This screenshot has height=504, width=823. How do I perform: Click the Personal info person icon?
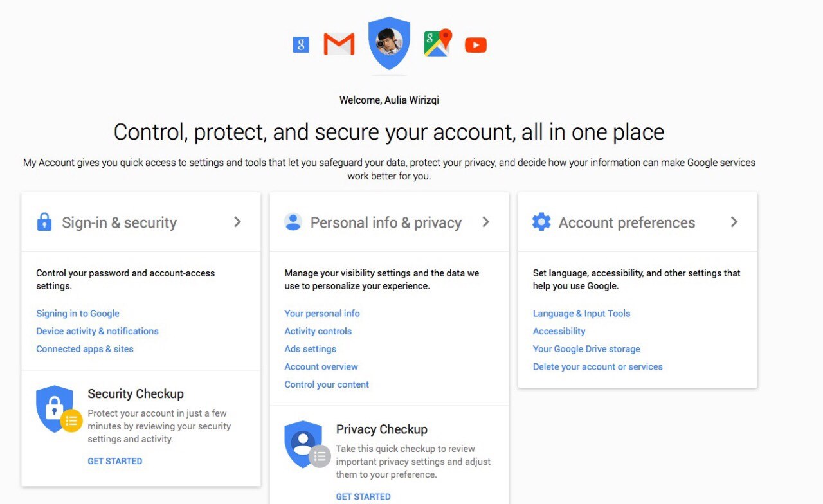pos(293,222)
